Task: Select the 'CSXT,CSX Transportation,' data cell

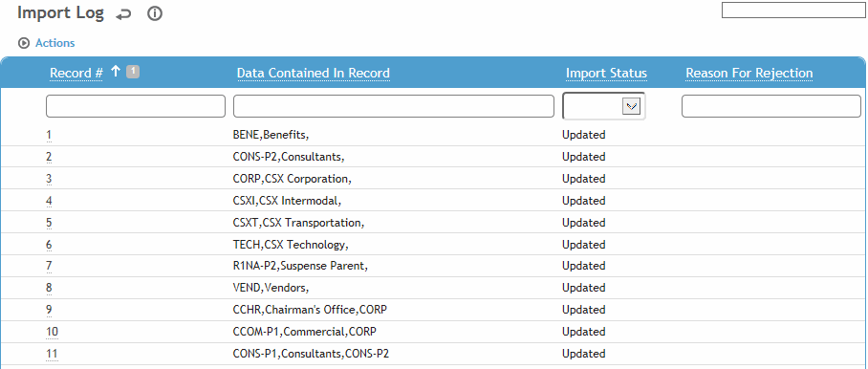Action: click(x=299, y=223)
